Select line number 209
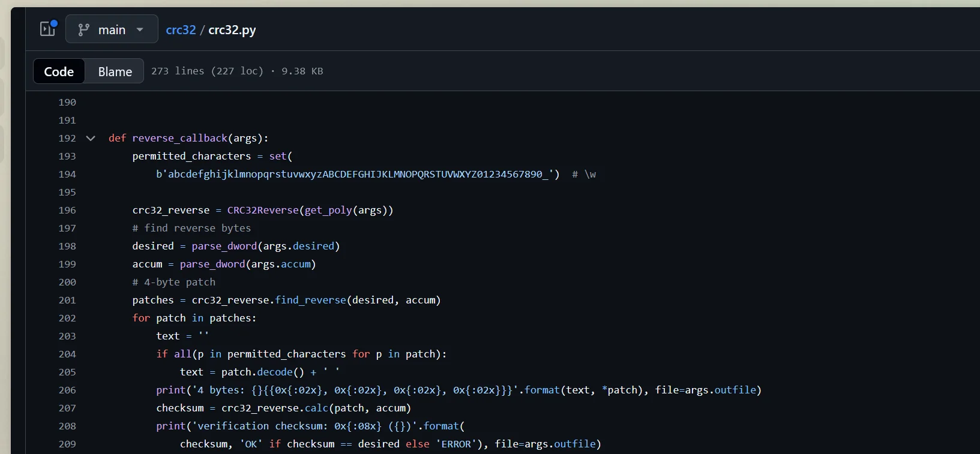 67,444
